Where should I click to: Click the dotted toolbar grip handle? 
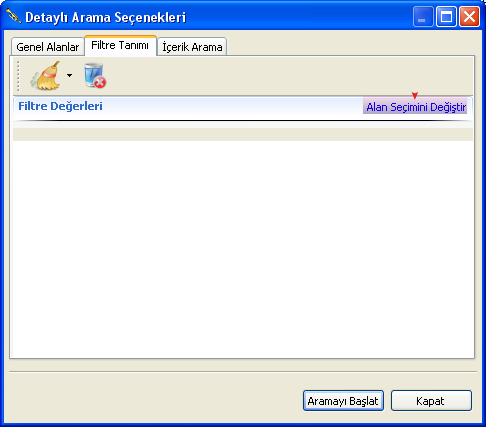[x=18, y=76]
